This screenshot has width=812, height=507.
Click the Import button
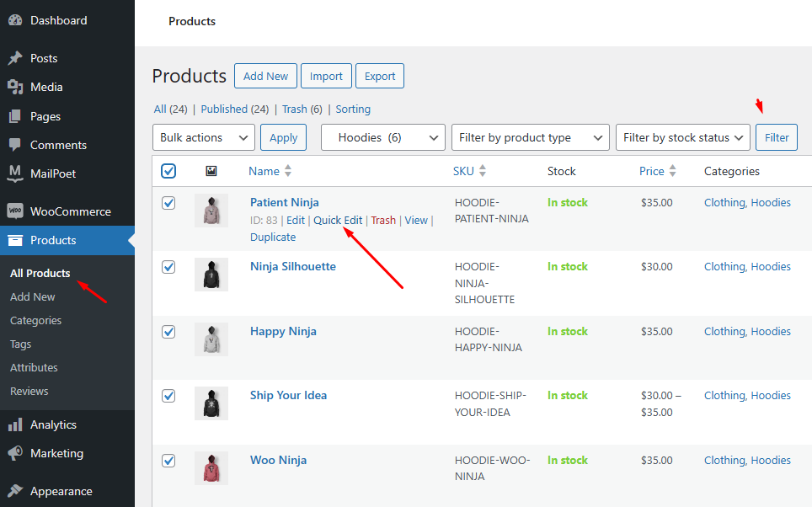pyautogui.click(x=326, y=76)
